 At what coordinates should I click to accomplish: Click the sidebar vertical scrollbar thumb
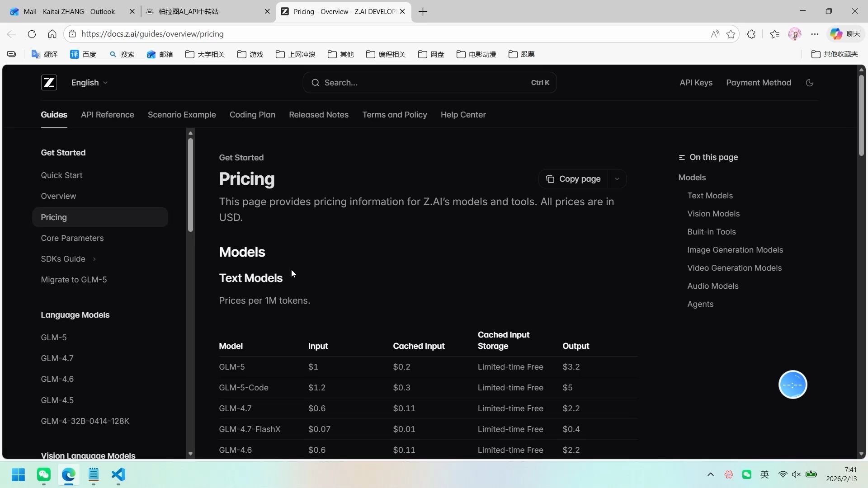click(190, 185)
